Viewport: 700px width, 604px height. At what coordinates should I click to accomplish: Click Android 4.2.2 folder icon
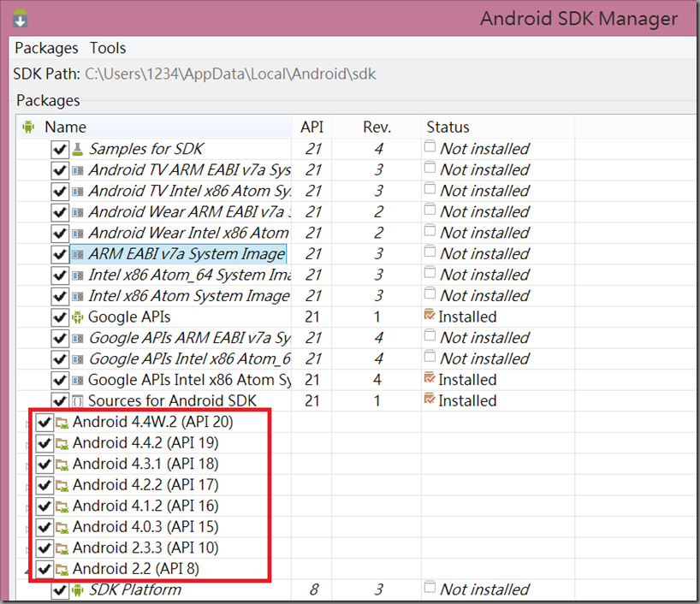[x=62, y=485]
